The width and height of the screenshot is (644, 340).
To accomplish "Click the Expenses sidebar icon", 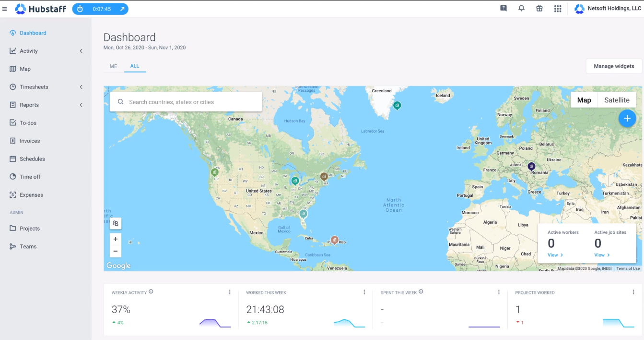I will [x=13, y=195].
